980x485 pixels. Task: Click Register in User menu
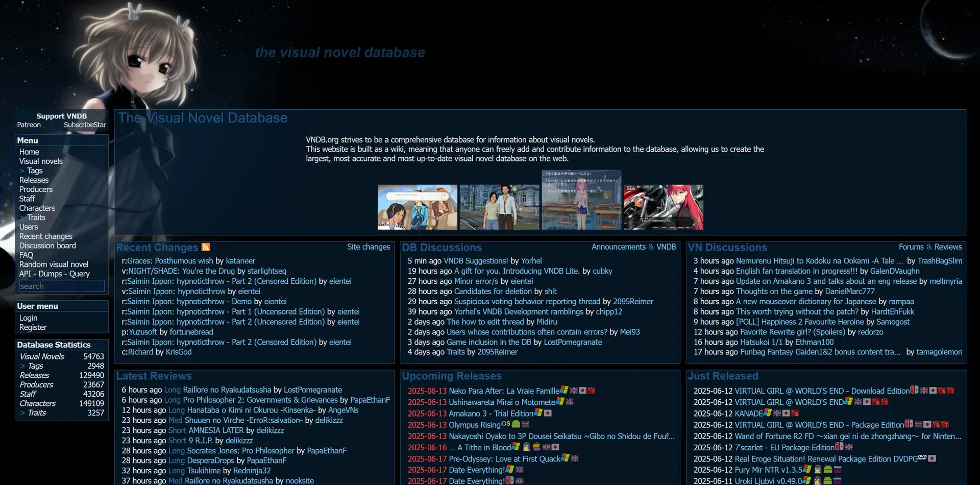tap(33, 327)
